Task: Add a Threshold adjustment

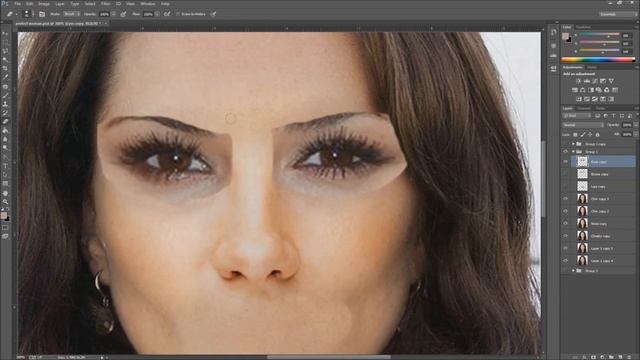Action: (595, 99)
